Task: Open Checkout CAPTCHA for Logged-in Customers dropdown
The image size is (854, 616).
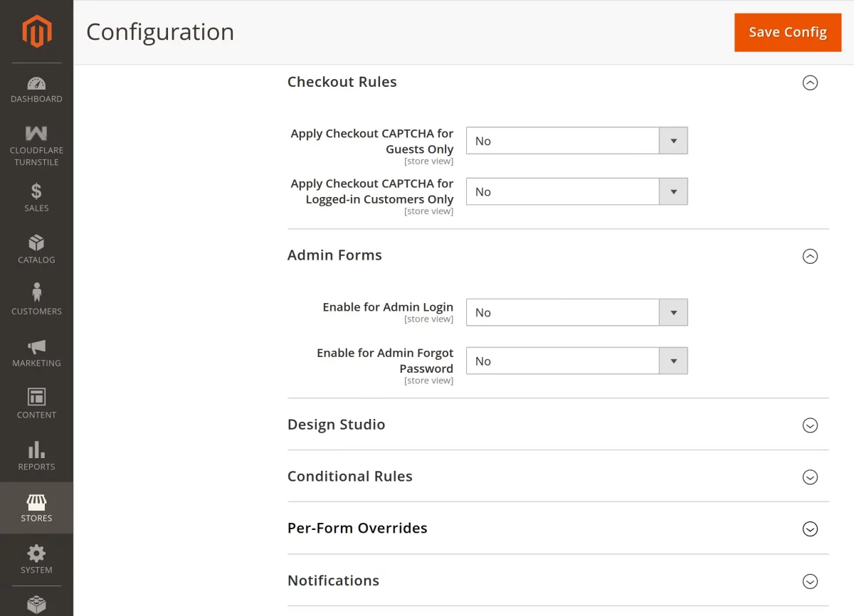Action: [x=576, y=191]
